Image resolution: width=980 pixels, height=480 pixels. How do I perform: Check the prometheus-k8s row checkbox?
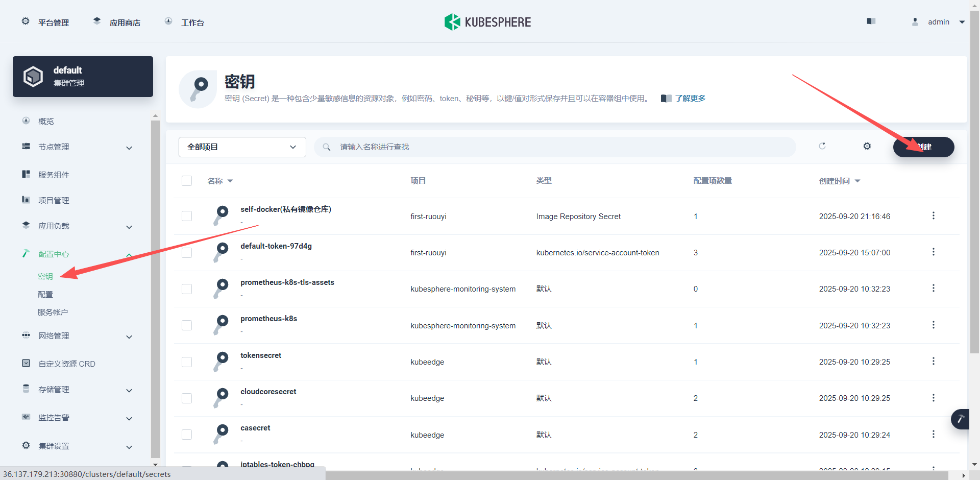(x=187, y=325)
